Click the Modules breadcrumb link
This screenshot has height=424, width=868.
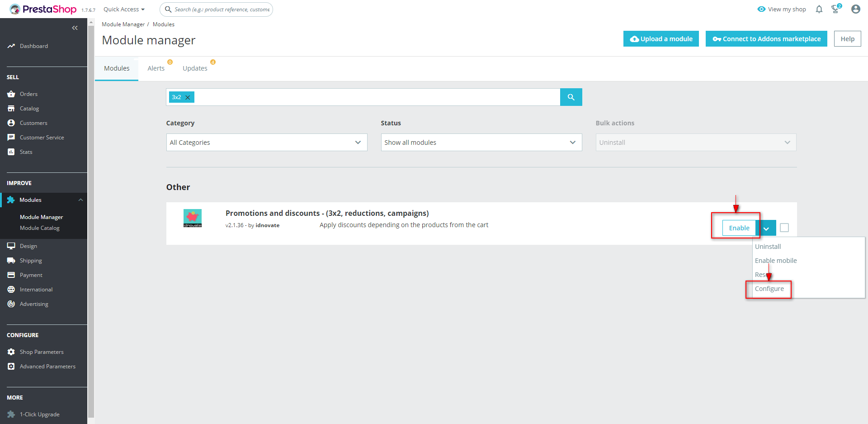point(164,24)
